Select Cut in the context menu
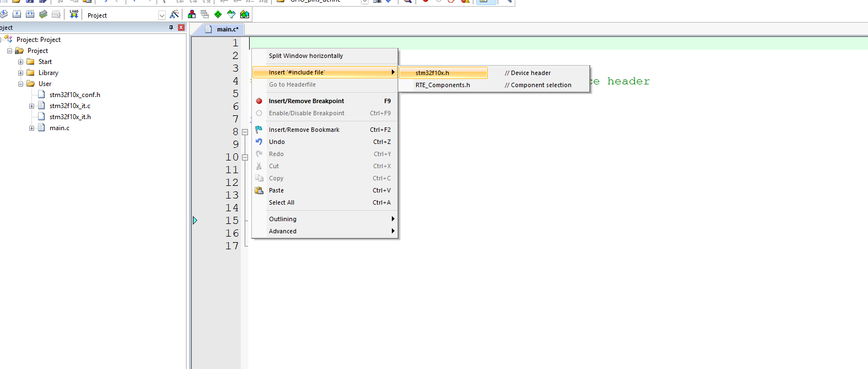The image size is (868, 369). click(x=325, y=166)
